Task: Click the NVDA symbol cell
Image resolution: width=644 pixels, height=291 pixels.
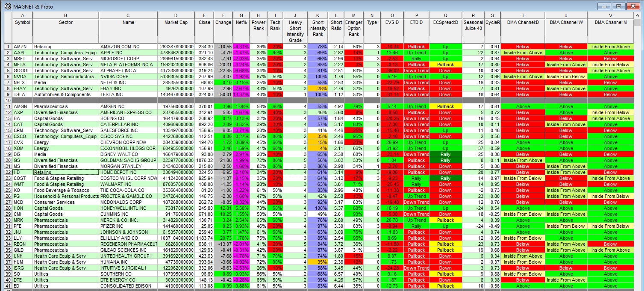Action: point(23,76)
